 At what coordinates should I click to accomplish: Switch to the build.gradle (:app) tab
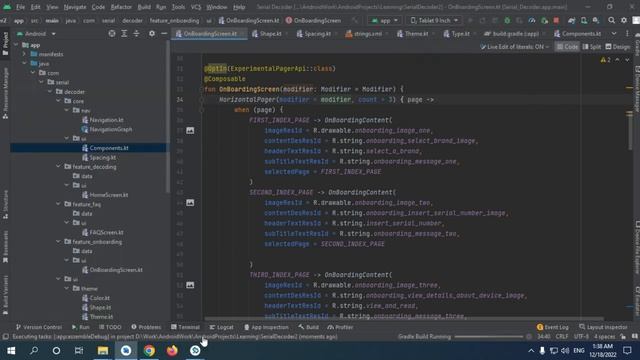[516, 33]
